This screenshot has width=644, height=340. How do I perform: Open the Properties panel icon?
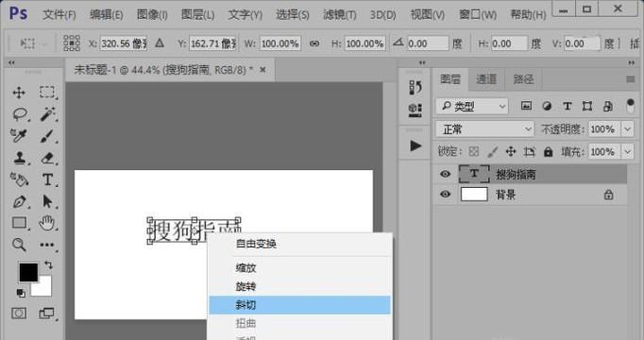click(x=415, y=110)
